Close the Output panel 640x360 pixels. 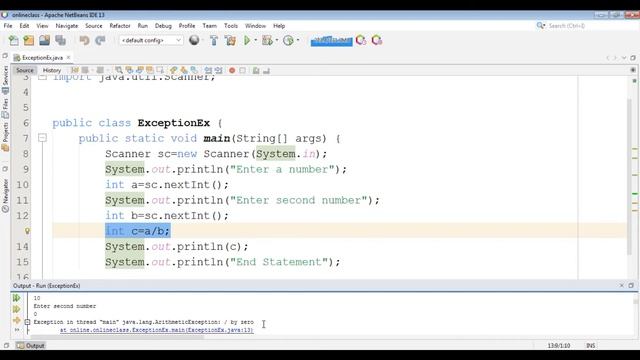coord(622,286)
